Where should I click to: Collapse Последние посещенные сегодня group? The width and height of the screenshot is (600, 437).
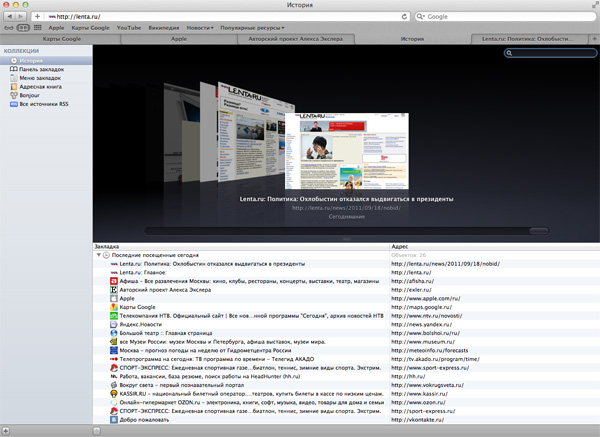pyautogui.click(x=100, y=255)
